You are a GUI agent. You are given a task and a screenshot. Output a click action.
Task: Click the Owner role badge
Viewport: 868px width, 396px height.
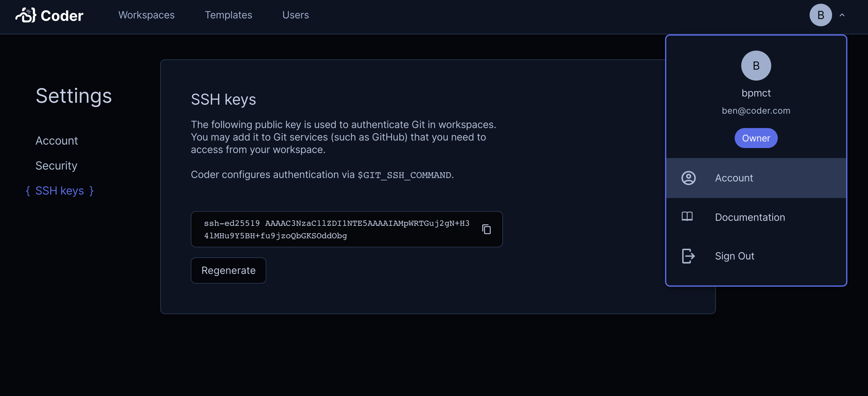756,138
